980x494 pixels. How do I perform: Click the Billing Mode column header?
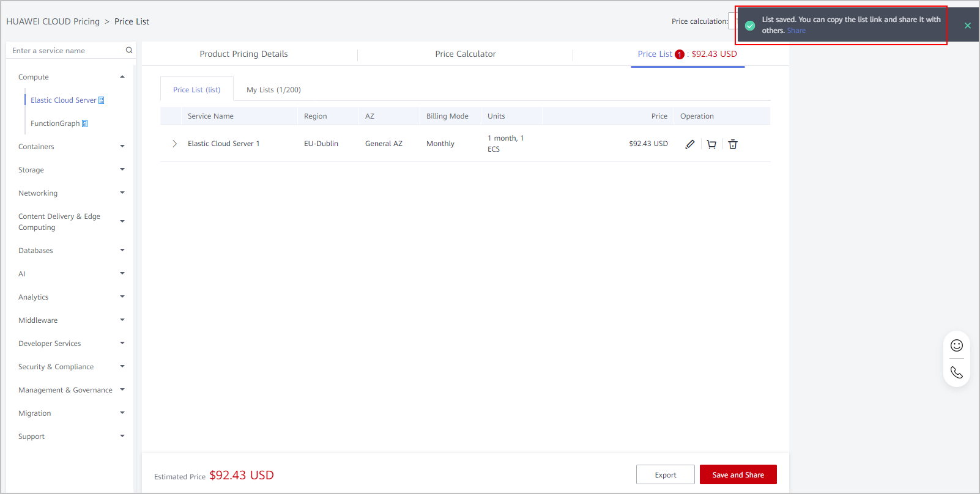(447, 116)
